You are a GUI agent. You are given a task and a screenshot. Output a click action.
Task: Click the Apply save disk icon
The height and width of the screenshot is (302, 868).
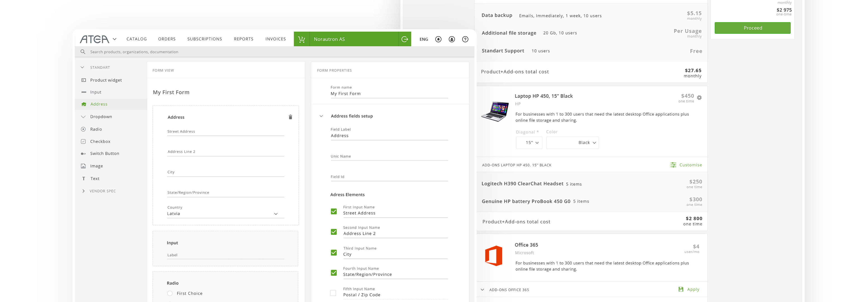click(x=681, y=290)
